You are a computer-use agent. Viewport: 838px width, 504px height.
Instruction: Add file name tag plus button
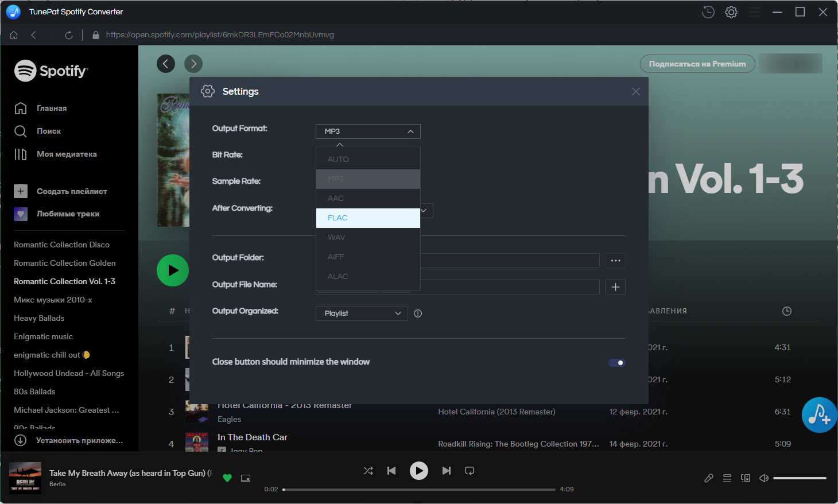click(615, 287)
